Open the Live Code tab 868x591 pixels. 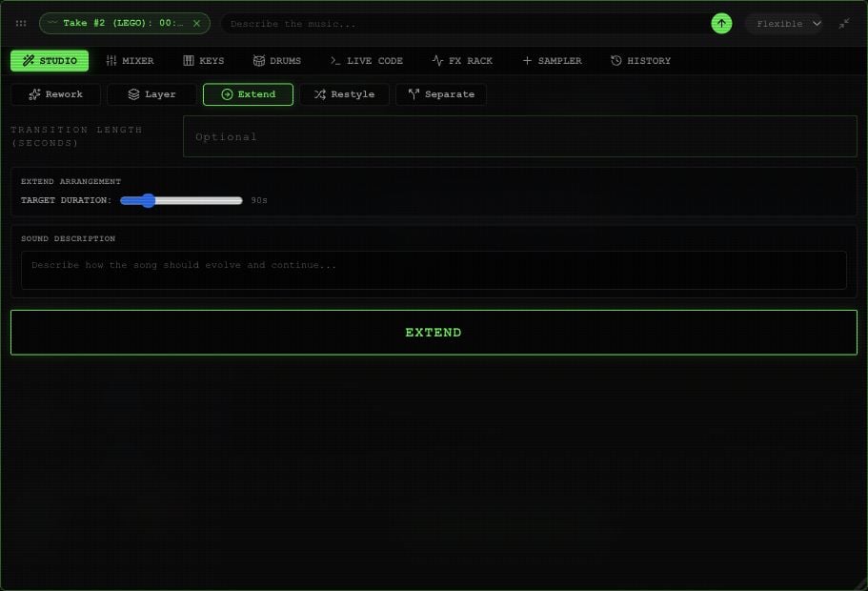click(367, 61)
